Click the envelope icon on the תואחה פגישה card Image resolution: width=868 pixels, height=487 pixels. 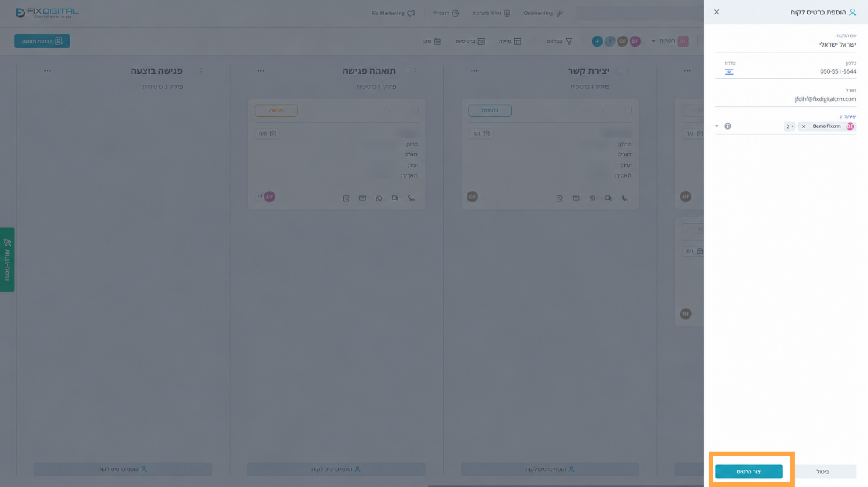[x=362, y=198]
